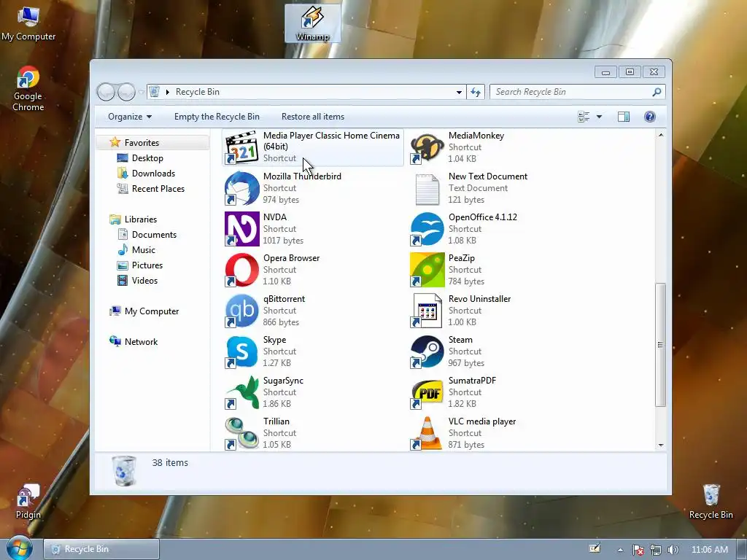Select the MediaMonkey shortcut icon
747x560 pixels.
tap(427, 147)
